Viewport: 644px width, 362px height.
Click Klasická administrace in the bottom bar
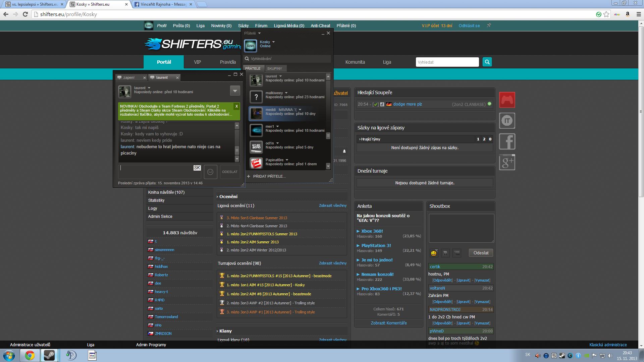click(x=608, y=345)
